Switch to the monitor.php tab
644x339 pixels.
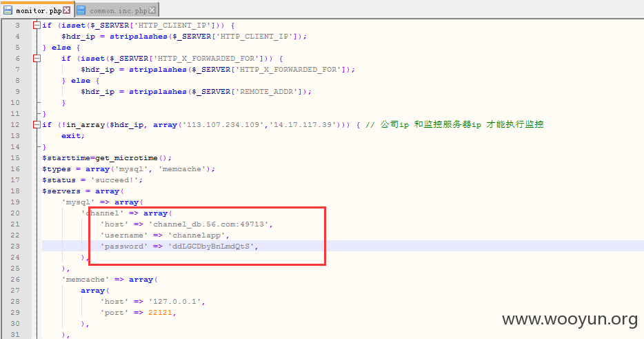37,10
